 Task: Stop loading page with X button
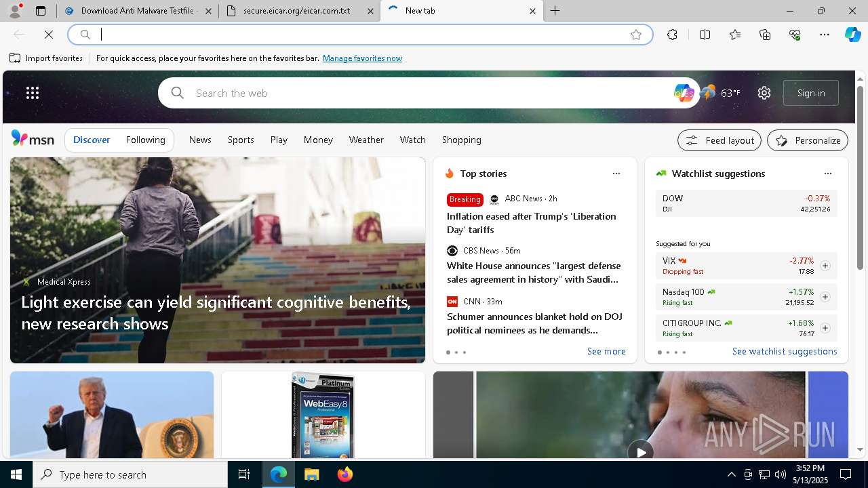tap(49, 35)
